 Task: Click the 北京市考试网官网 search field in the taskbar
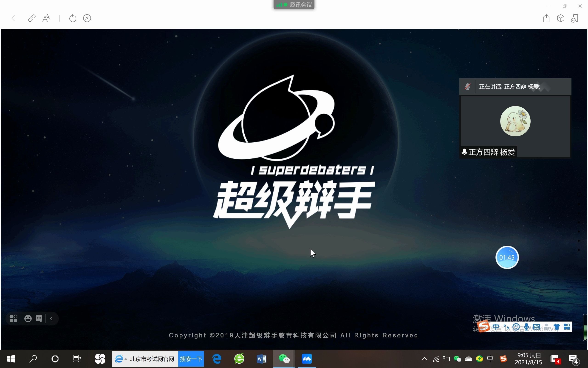(152, 359)
